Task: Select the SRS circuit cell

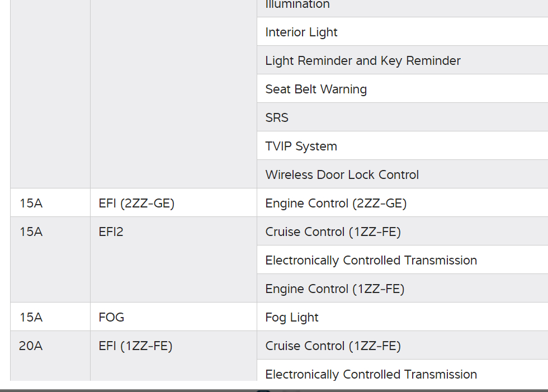Action: [x=277, y=118]
